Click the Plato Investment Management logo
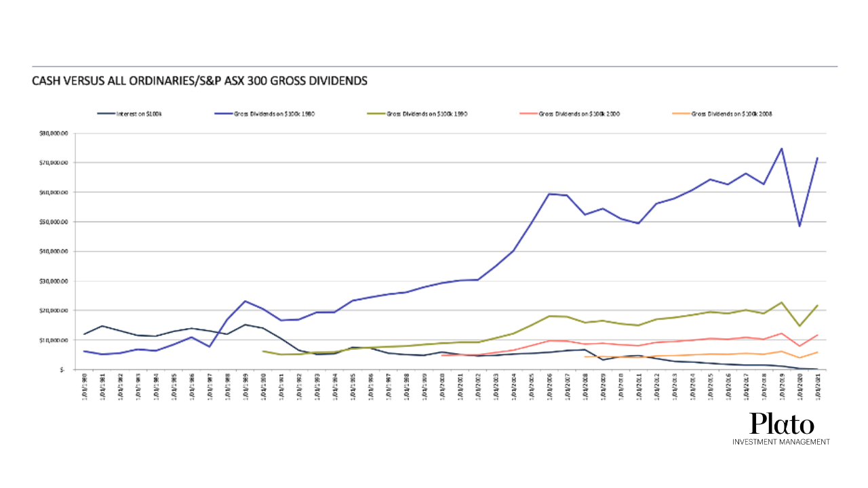868x488 pixels. 781,424
